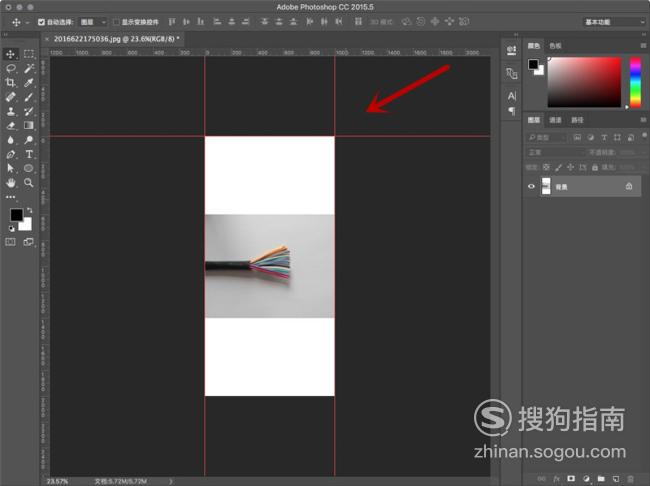Select the Healing Brush bandage tool
Viewport: 650px width, 486px height.
10,97
